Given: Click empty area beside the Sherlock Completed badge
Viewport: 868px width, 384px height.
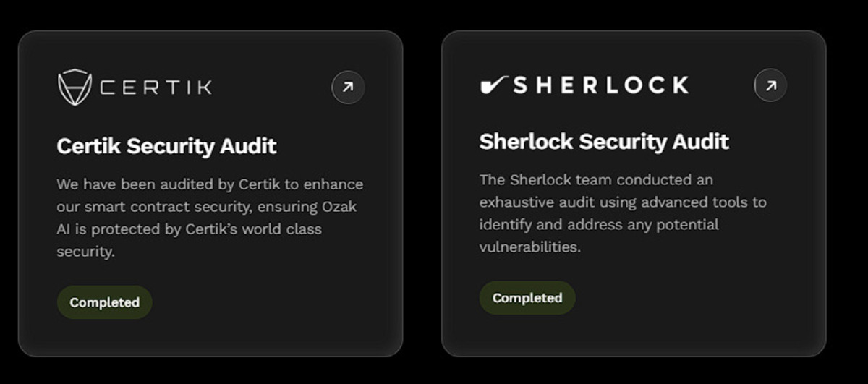Looking at the screenshot, I should [694, 298].
